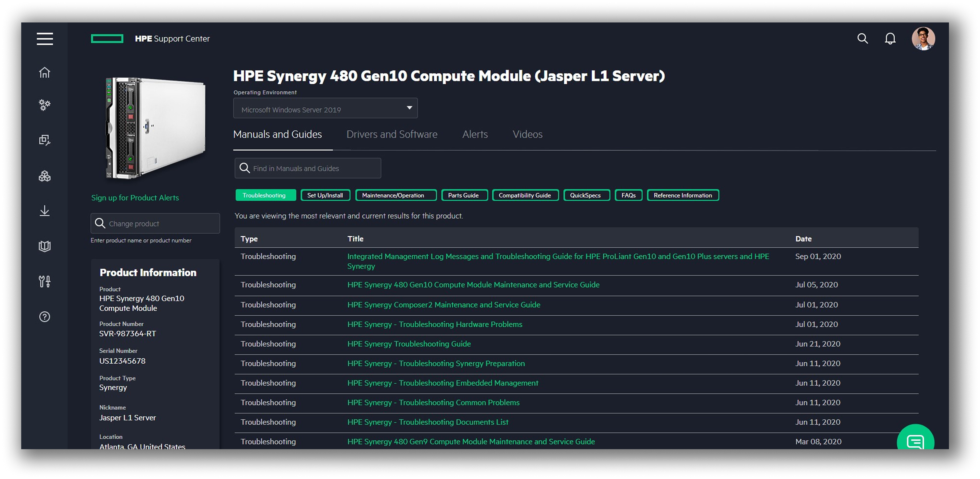Open notifications bell icon
980x479 pixels.
click(890, 38)
